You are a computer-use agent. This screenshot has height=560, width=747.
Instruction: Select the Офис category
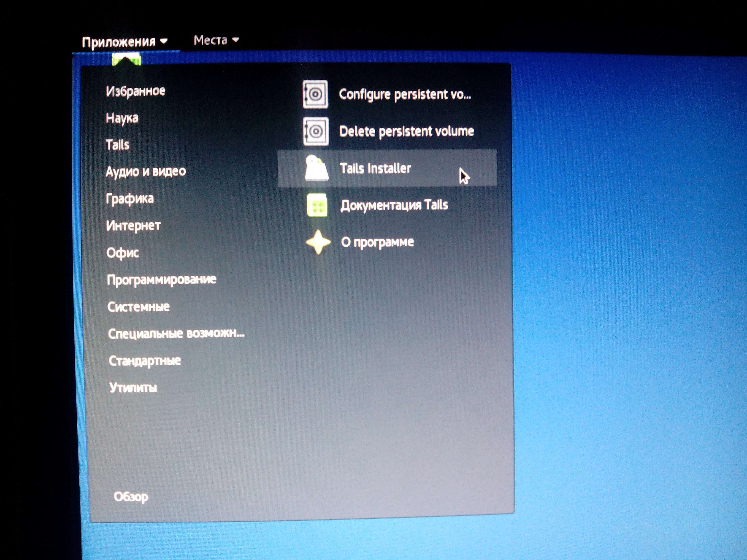(x=123, y=253)
